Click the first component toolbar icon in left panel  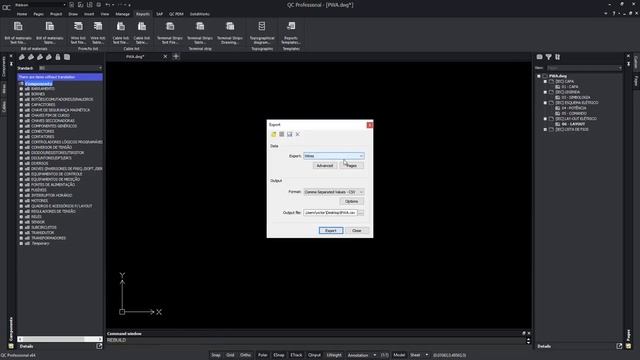pyautogui.click(x=22, y=57)
